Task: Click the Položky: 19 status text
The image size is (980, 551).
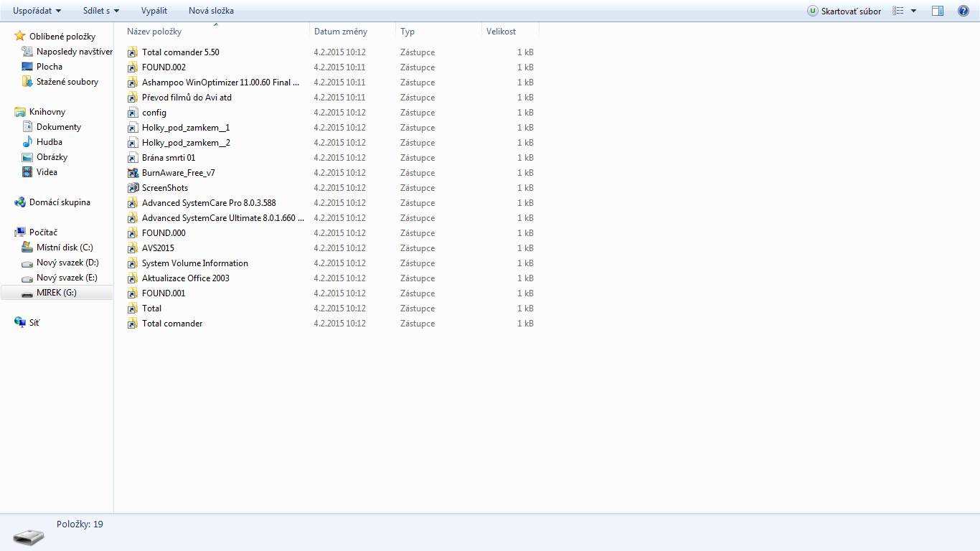Action: click(x=80, y=524)
